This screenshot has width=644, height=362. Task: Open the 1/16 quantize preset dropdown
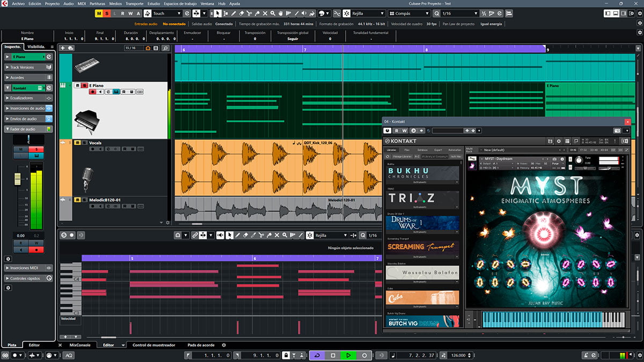pyautogui.click(x=460, y=13)
